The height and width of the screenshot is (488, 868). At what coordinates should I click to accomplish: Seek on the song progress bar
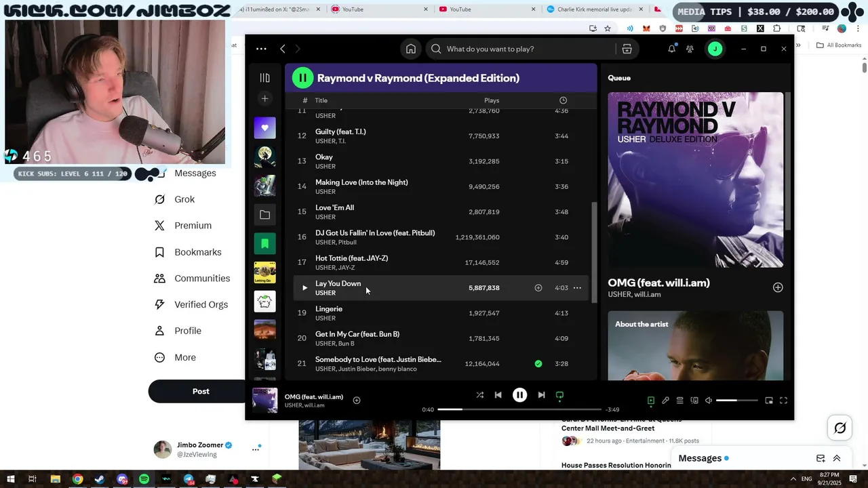(519, 409)
